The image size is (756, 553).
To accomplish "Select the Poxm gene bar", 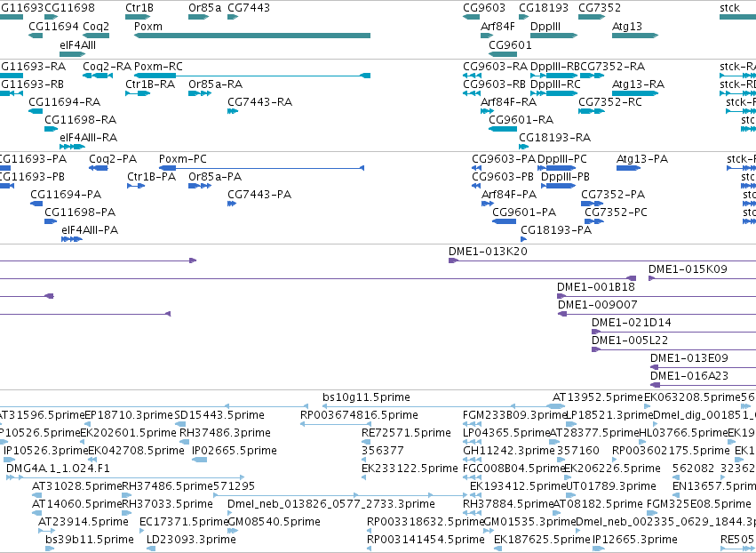I will (x=252, y=36).
